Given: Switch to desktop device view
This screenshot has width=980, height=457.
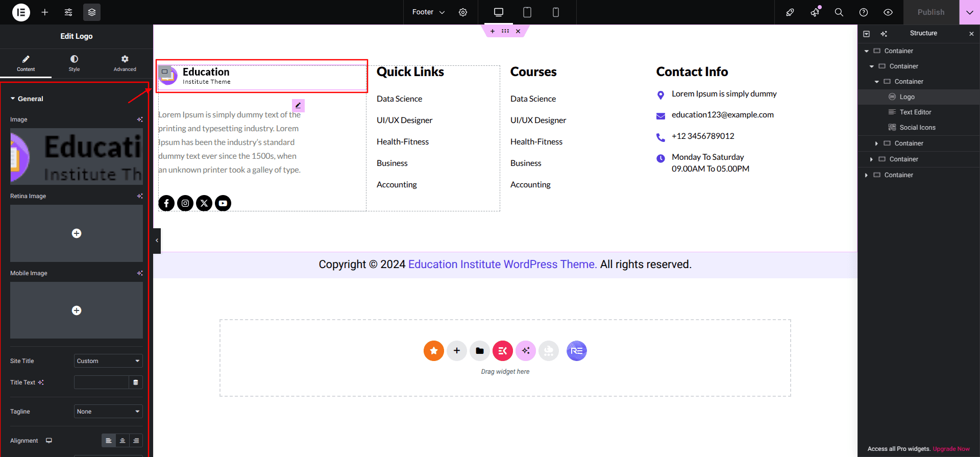Looking at the screenshot, I should pos(499,12).
